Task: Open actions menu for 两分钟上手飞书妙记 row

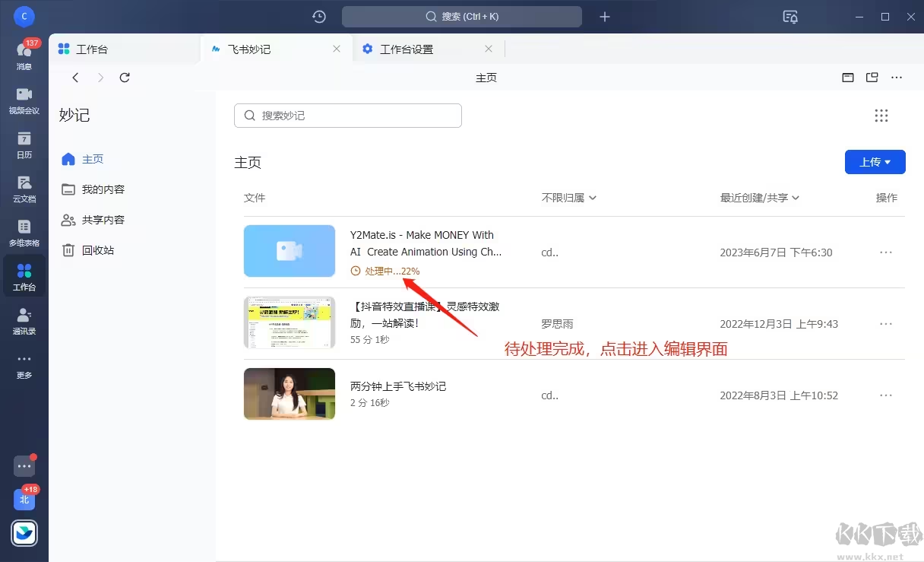Action: click(886, 395)
